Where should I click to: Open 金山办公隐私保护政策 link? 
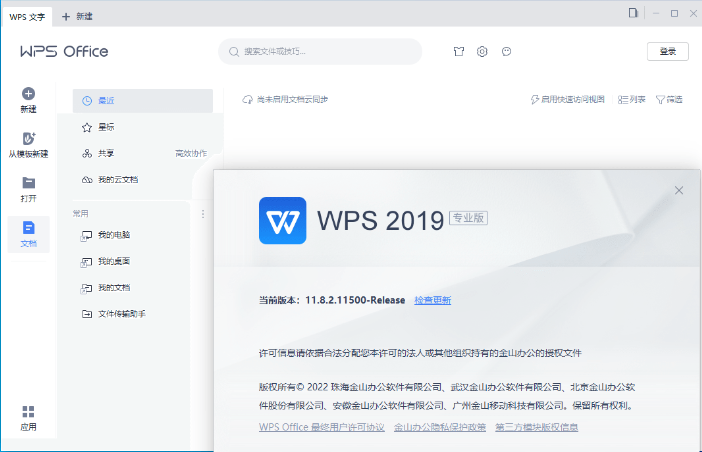[440, 427]
